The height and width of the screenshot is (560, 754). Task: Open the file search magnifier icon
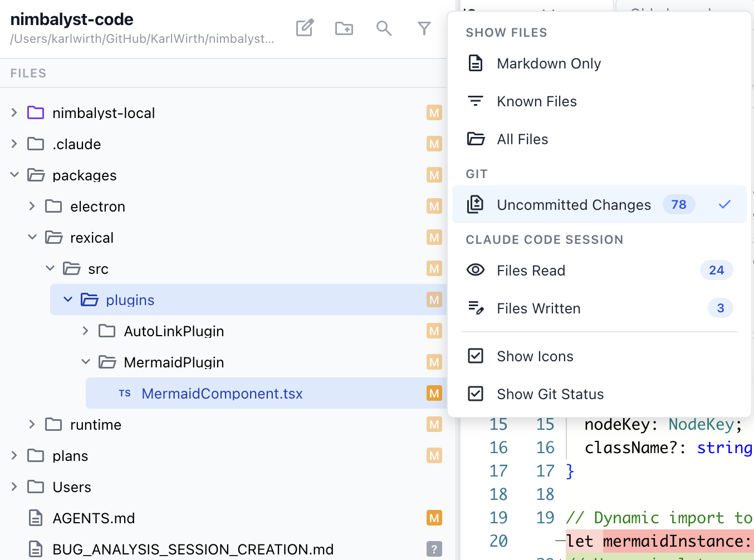(384, 28)
